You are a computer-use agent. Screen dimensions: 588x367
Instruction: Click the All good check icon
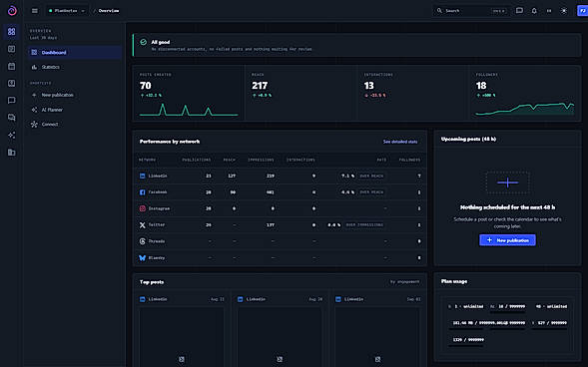(143, 42)
